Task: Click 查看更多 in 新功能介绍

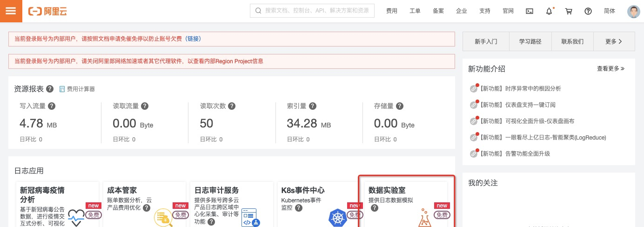Action: pyautogui.click(x=611, y=68)
